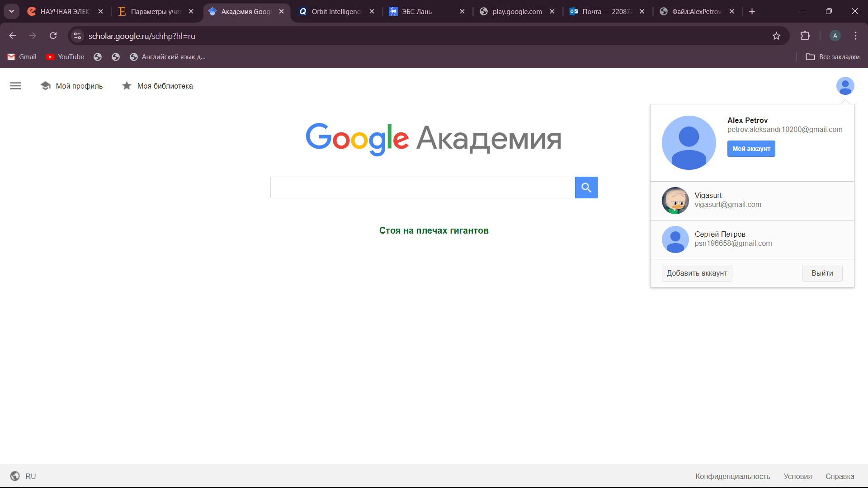Close the ЭБС Лань tab
The width and height of the screenshot is (868, 488).
462,11
